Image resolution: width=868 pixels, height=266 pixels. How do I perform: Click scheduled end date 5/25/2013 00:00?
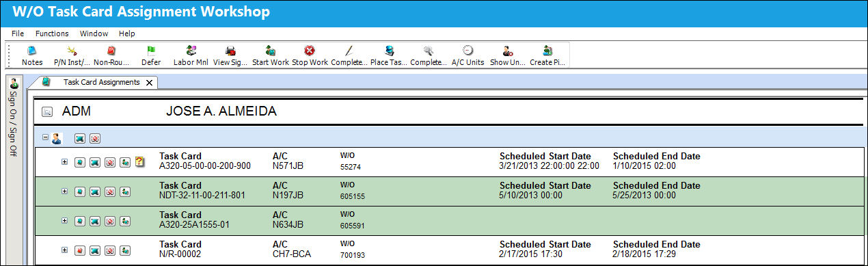(645, 196)
